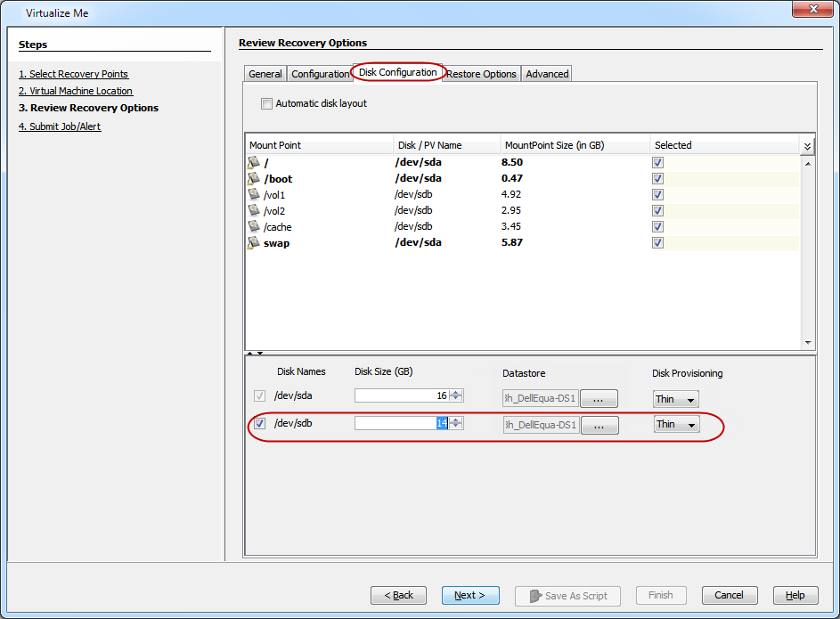This screenshot has width=840, height=619.
Task: Increase /dev/sda disk size with spinner
Action: pos(456,393)
